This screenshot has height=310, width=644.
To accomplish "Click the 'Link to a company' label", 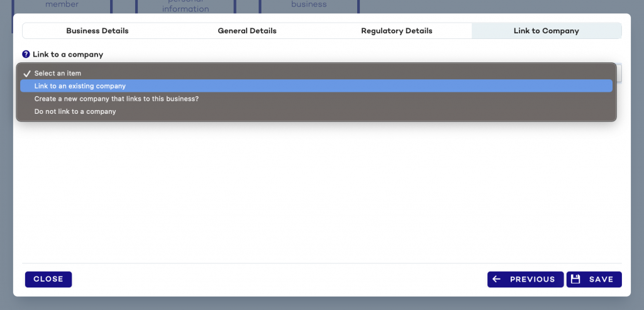I will tap(68, 54).
